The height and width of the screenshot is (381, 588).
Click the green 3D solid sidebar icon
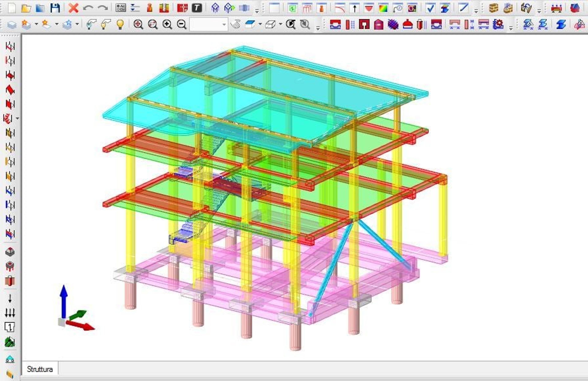click(10, 342)
